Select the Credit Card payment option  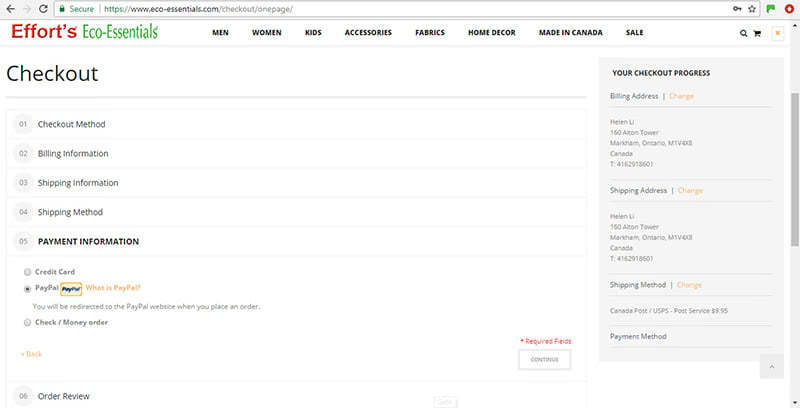click(27, 272)
